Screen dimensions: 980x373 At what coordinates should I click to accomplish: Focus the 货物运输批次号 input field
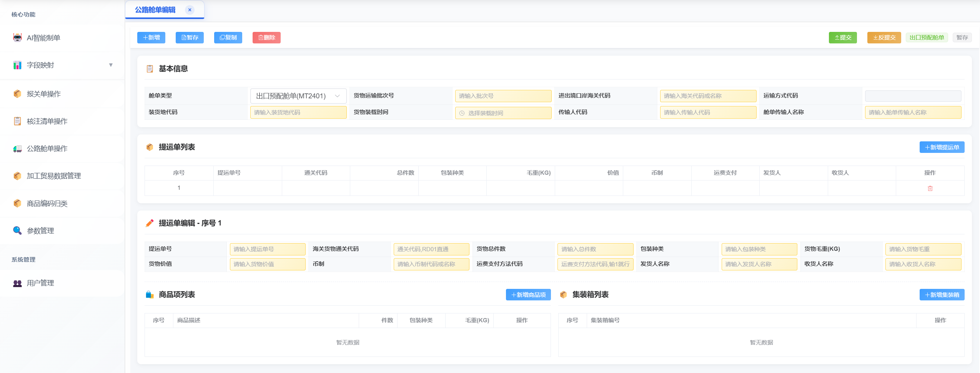[503, 96]
